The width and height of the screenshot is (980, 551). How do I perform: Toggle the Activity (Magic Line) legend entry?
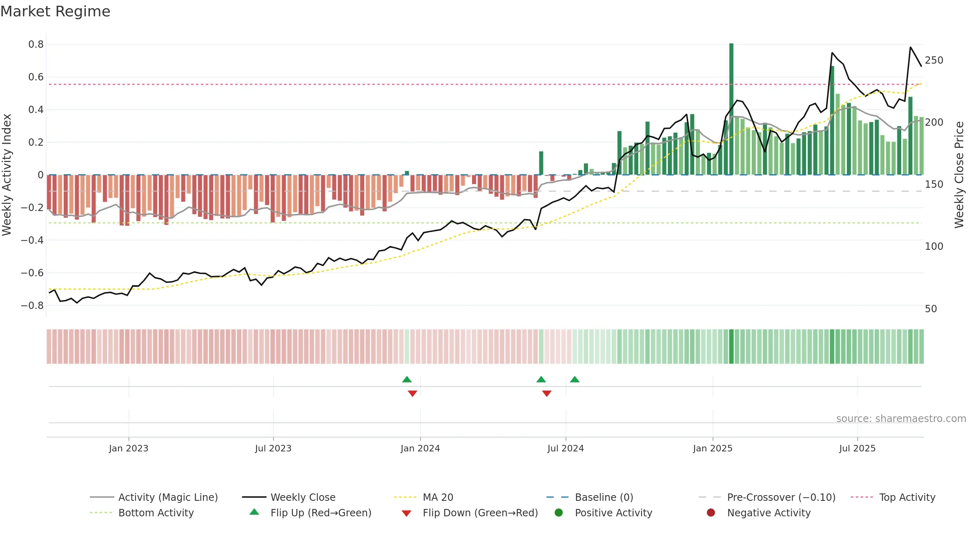154,497
